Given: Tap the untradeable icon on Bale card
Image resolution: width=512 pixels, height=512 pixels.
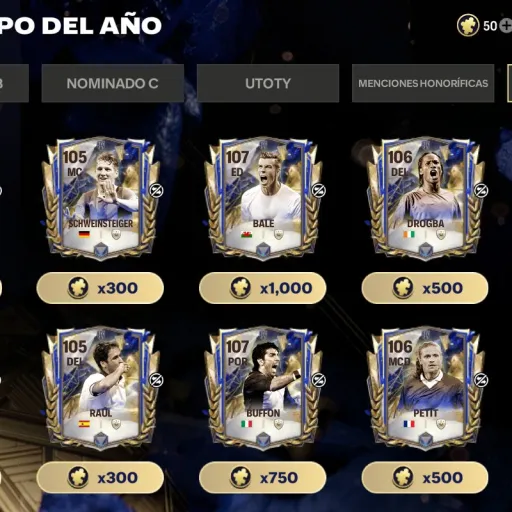Looking at the screenshot, I should pyautogui.click(x=318, y=190).
